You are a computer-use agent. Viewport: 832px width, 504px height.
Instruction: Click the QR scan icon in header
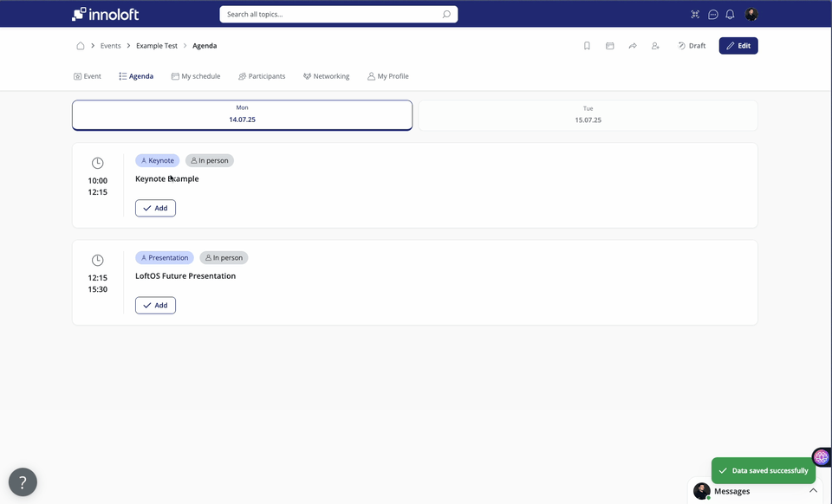tap(695, 15)
